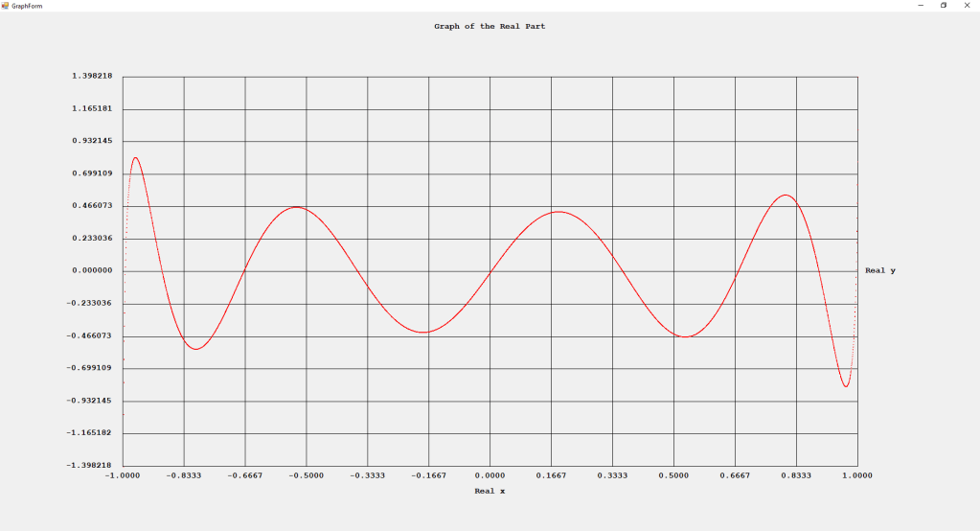Screen dimensions: 980x531
Task: Click the 0.466073 y-axis tick label
Action: pos(91,205)
